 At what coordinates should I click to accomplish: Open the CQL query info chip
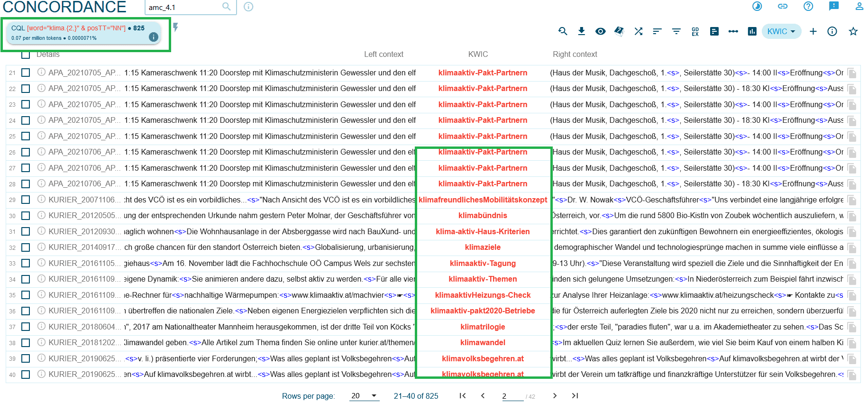(x=78, y=33)
